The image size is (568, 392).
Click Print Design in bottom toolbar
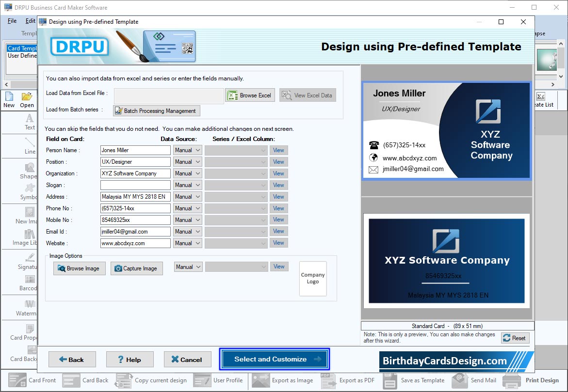pos(532,380)
